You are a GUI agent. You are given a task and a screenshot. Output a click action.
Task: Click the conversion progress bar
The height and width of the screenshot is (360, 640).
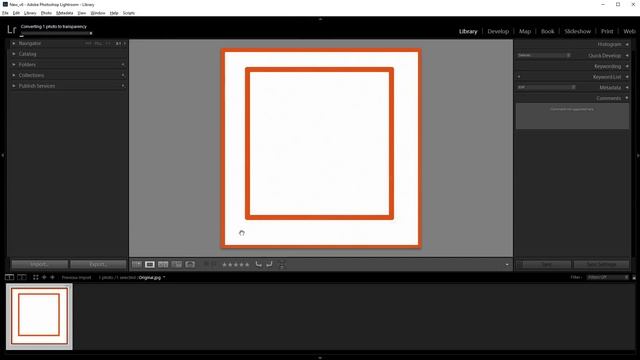54,33
